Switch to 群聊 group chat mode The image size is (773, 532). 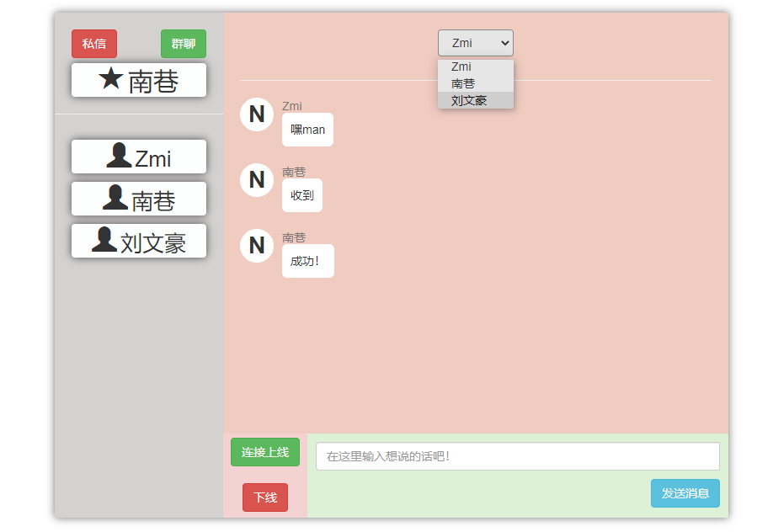pyautogui.click(x=183, y=43)
